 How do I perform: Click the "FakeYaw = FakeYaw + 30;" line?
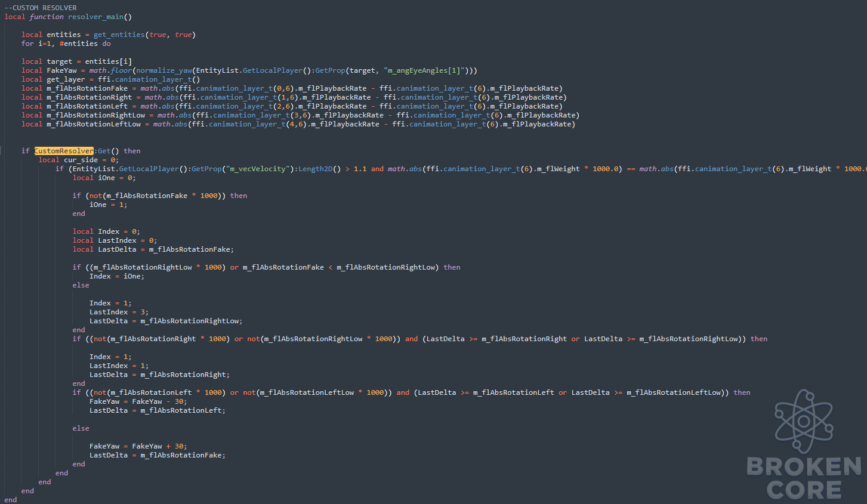[x=138, y=446]
